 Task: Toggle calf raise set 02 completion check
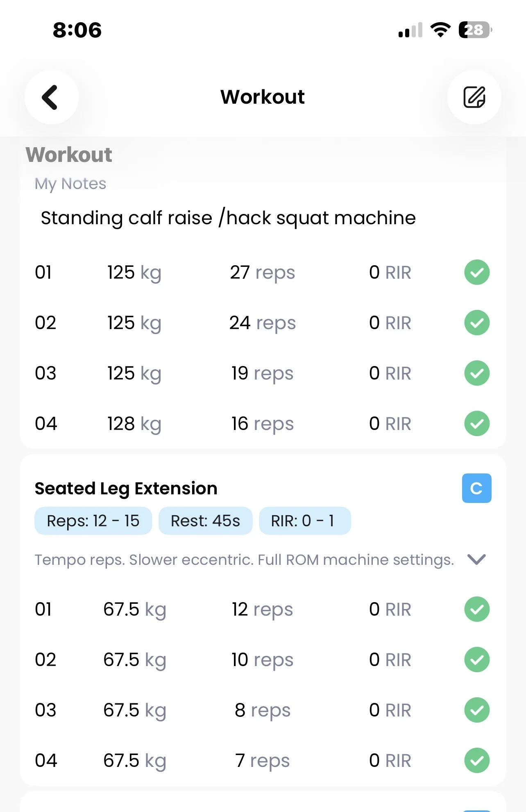477,323
